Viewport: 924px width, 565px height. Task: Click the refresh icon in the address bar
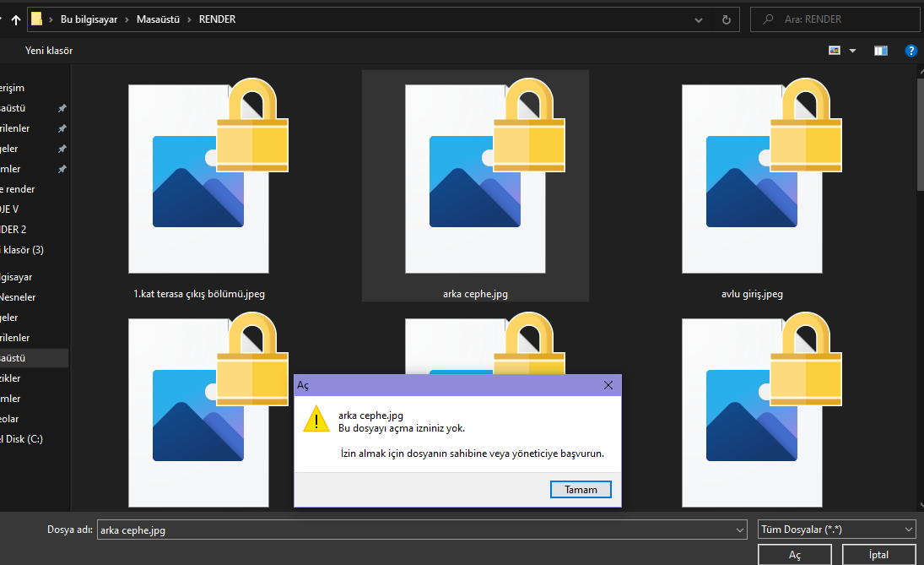pos(727,19)
